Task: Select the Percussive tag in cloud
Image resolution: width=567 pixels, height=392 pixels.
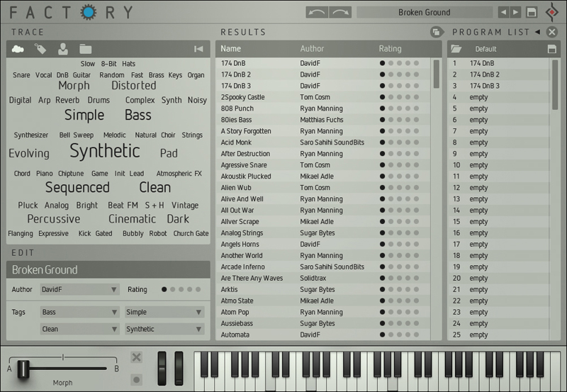Action: (x=54, y=219)
